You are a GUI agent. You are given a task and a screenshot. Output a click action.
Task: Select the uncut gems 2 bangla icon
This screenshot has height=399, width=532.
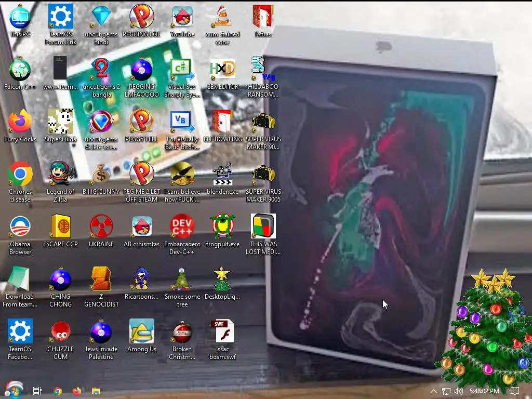[x=101, y=77]
